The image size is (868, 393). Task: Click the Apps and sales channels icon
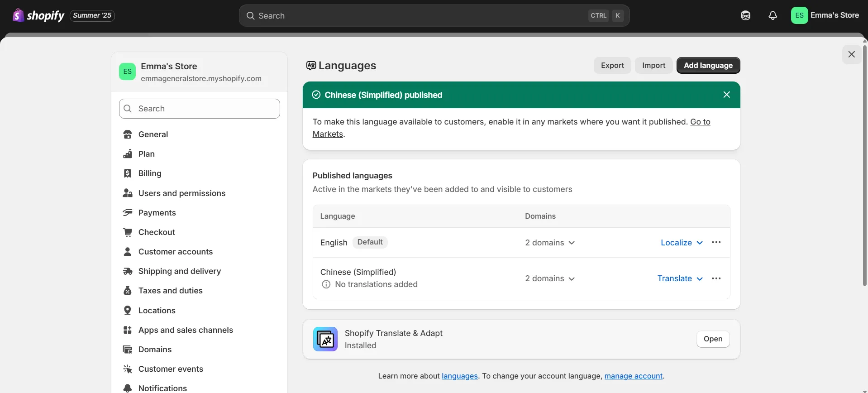coord(128,330)
